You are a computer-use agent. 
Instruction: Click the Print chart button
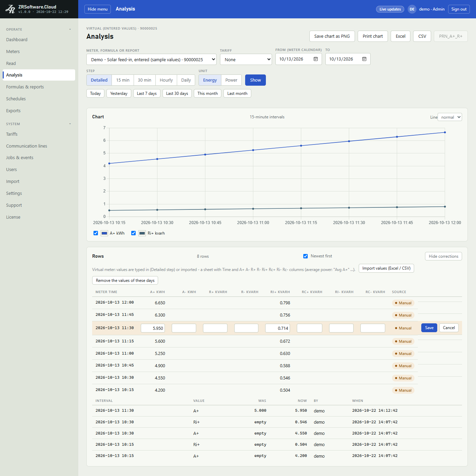373,36
